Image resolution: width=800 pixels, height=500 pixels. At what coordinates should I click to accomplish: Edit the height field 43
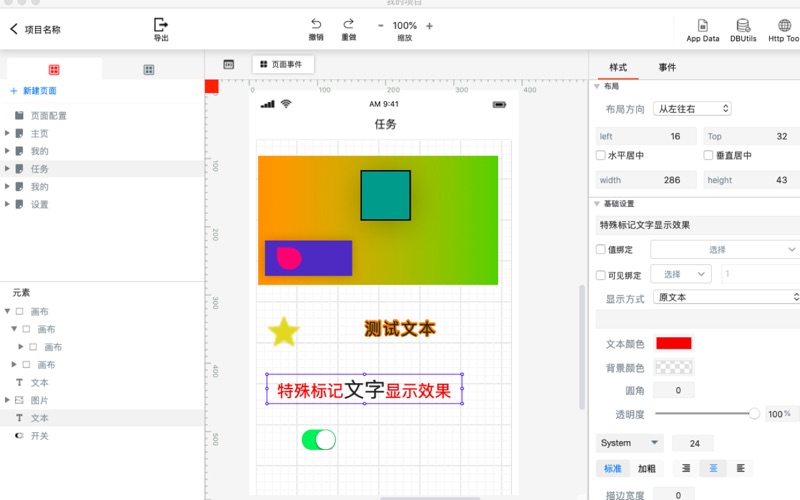(x=752, y=180)
